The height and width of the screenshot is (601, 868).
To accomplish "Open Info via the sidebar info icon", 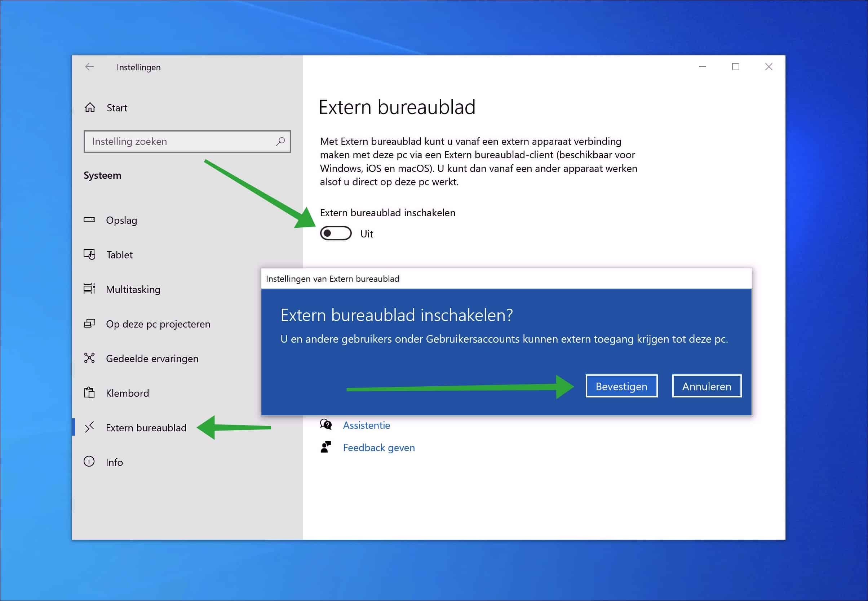I will click(90, 462).
